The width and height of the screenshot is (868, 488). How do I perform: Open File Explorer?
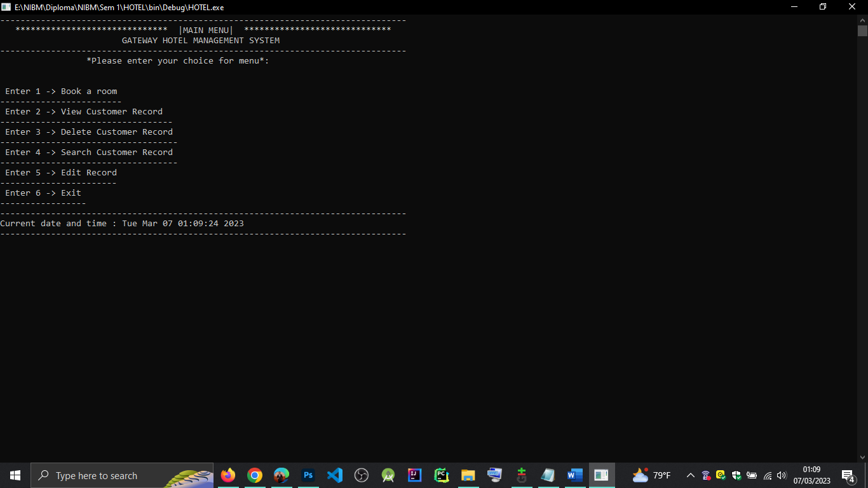(x=468, y=475)
